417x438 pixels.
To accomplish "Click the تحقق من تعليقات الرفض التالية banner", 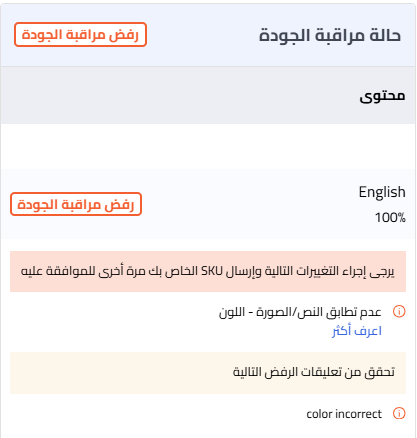I will 208,373.
